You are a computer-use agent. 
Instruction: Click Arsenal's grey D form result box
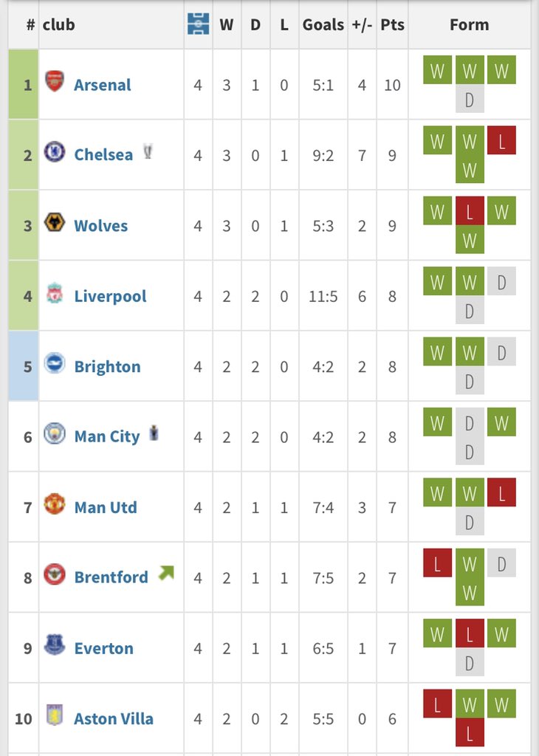pyautogui.click(x=470, y=100)
